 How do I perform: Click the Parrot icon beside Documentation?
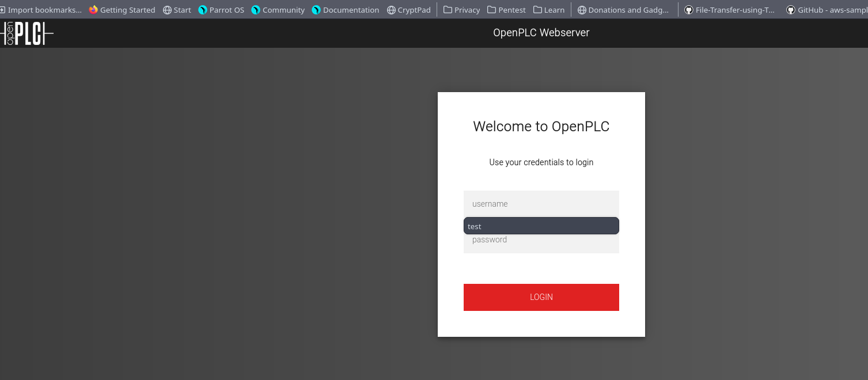coord(316,10)
